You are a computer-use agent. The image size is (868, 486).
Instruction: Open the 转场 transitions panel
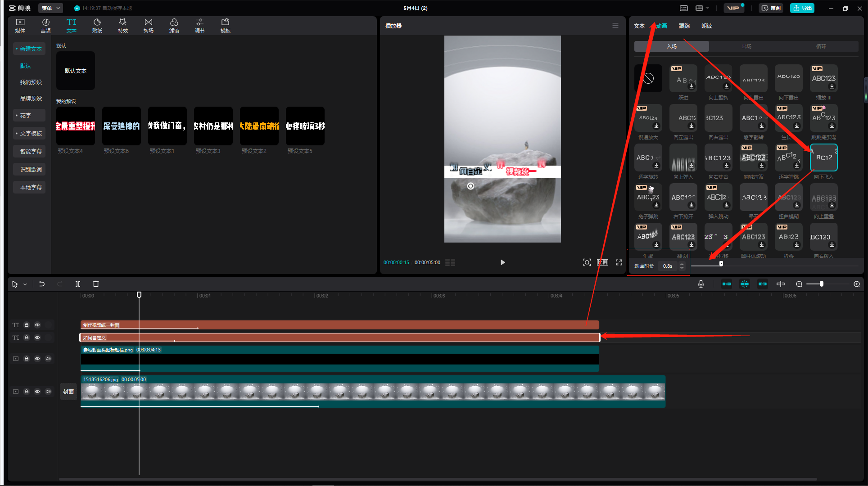coord(148,25)
